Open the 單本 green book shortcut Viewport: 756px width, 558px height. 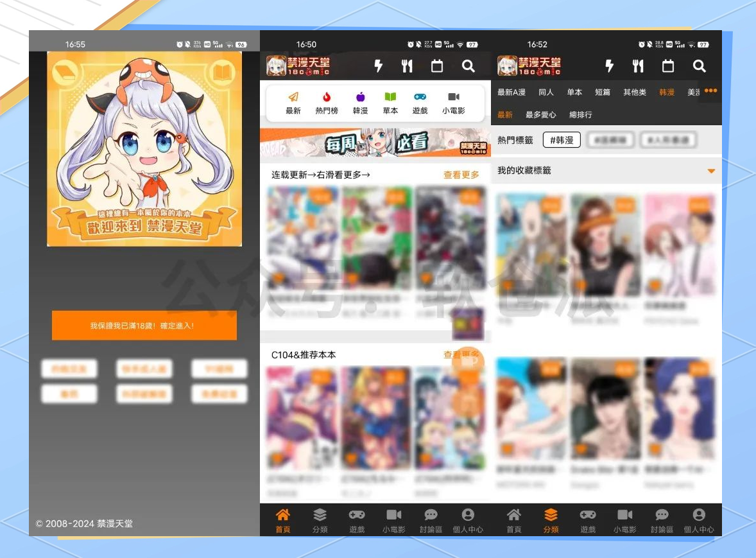pos(390,97)
